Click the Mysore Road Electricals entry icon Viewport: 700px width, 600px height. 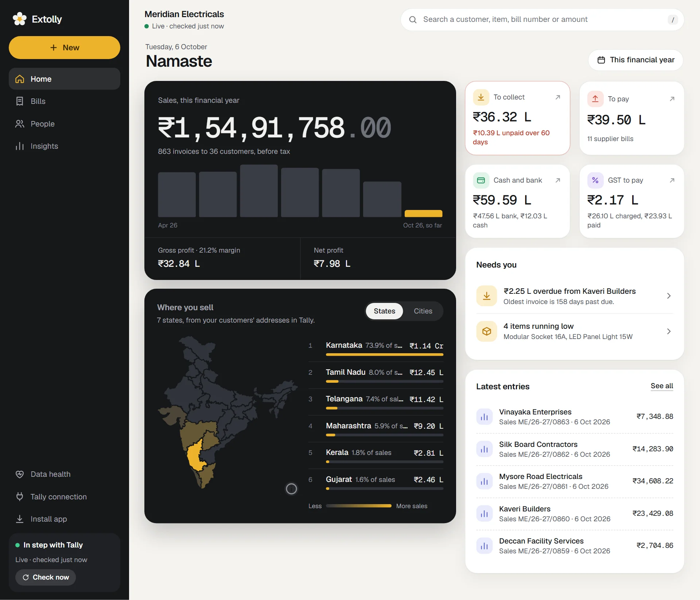pyautogui.click(x=484, y=482)
